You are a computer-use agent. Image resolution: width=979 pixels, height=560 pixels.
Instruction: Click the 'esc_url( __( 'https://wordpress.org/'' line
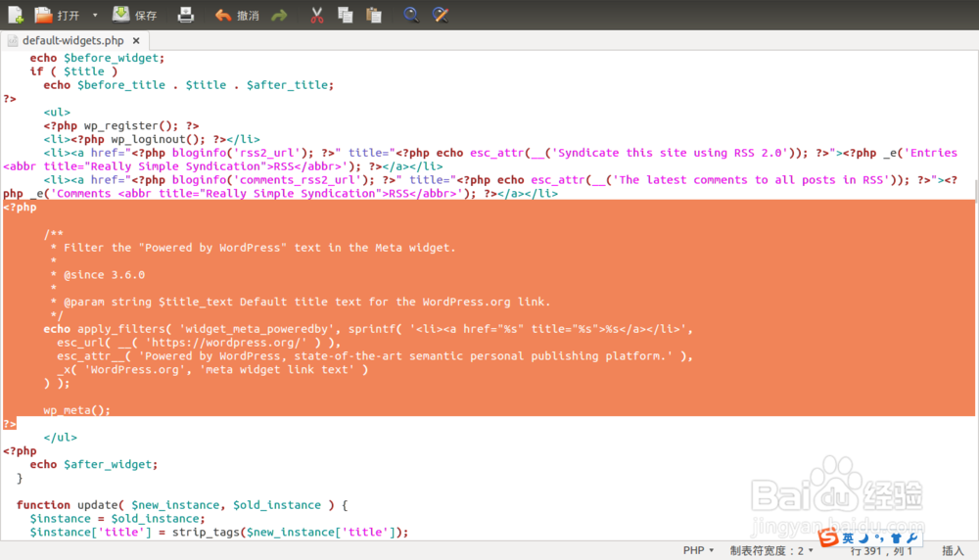point(199,343)
